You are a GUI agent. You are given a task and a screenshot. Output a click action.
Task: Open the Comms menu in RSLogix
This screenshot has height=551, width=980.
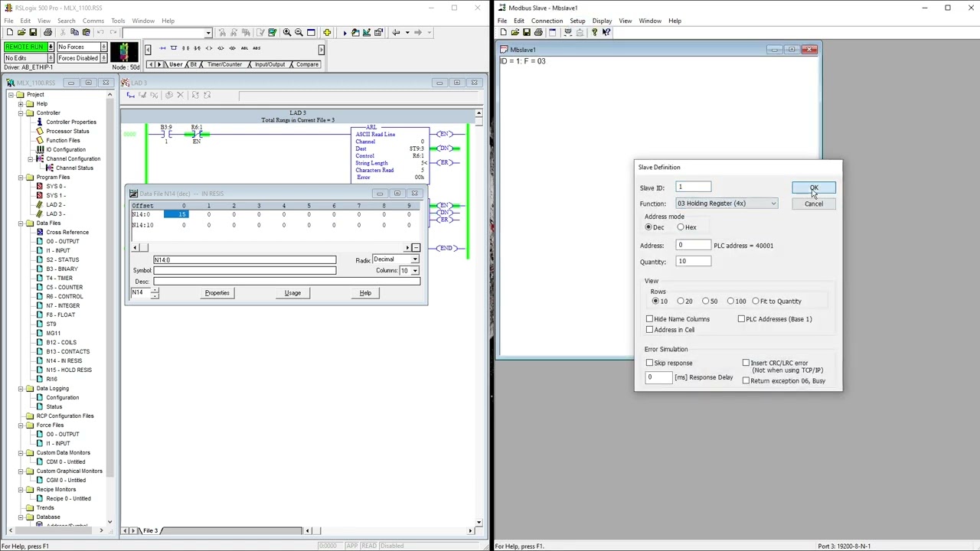(x=93, y=21)
